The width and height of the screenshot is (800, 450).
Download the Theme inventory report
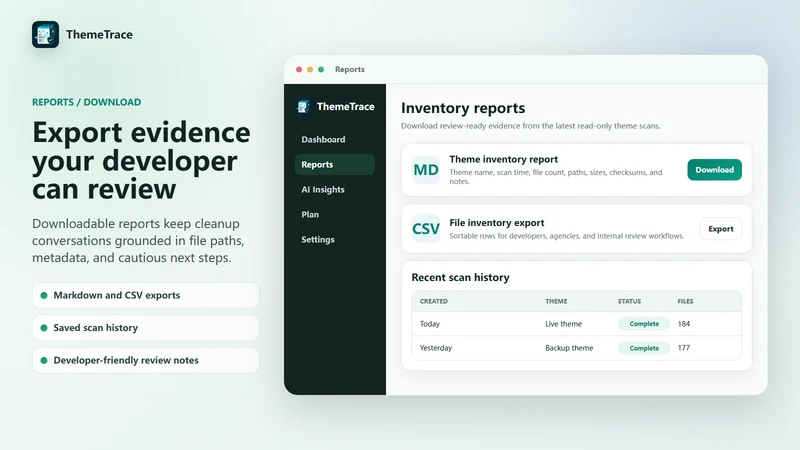pyautogui.click(x=714, y=169)
